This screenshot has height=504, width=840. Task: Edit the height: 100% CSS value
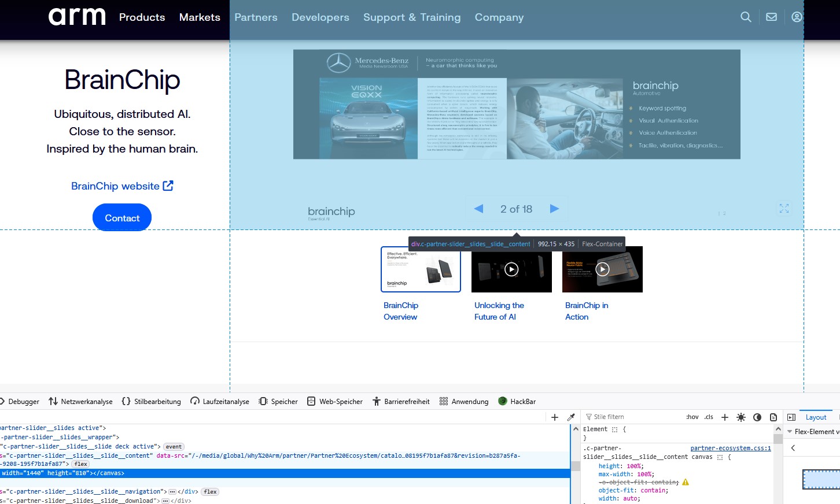click(x=634, y=466)
